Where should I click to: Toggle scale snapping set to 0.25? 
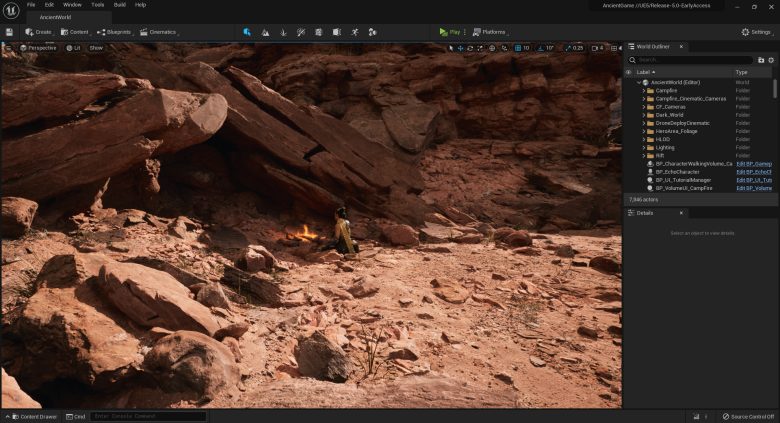click(574, 48)
